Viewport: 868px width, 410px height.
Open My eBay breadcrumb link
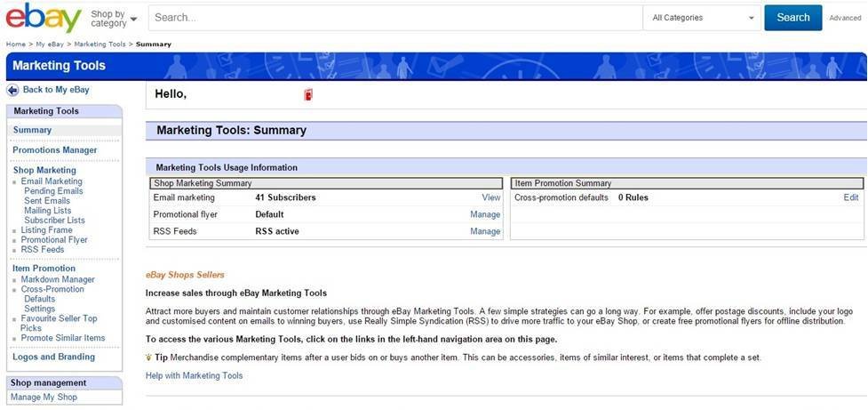click(x=50, y=44)
